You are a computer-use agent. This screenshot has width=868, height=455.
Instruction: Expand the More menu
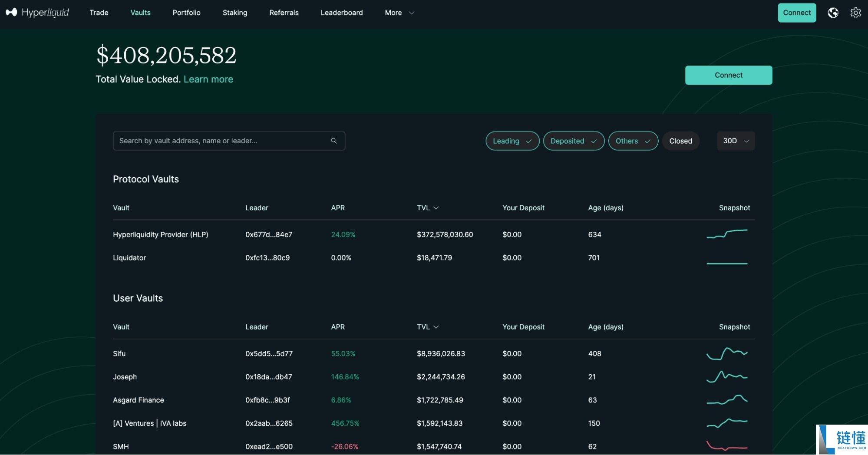399,13
